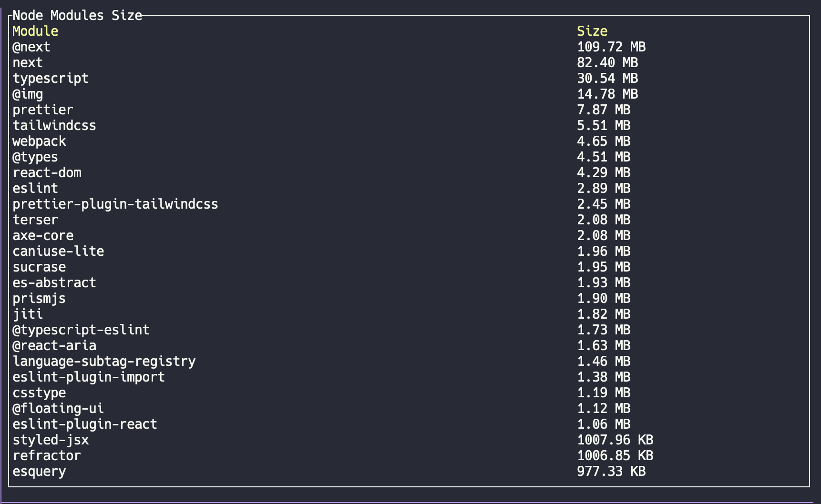Click the 1.12 MB size value

click(604, 409)
